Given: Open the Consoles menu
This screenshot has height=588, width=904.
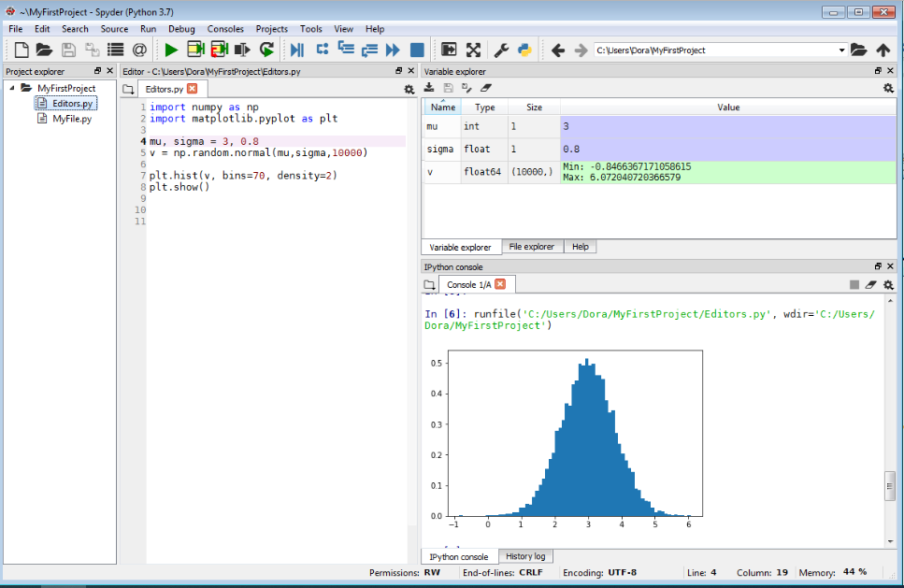Looking at the screenshot, I should pos(225,29).
